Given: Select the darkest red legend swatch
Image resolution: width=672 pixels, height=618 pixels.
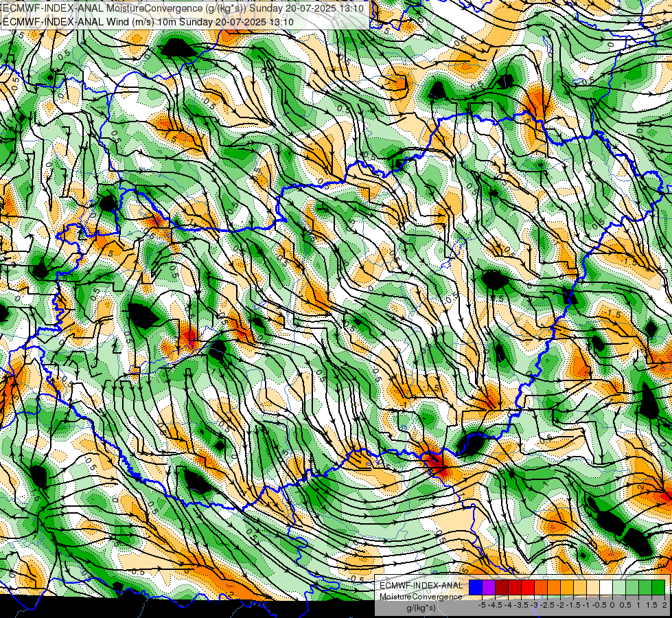Looking at the screenshot, I should click(x=502, y=587).
